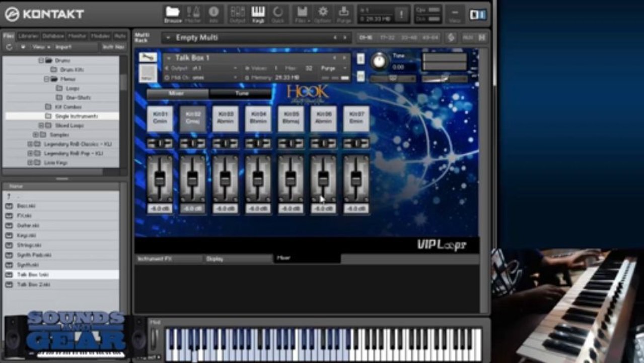This screenshot has width=644, height=363.
Task: Switch to the Auto browser tab
Action: point(120,36)
